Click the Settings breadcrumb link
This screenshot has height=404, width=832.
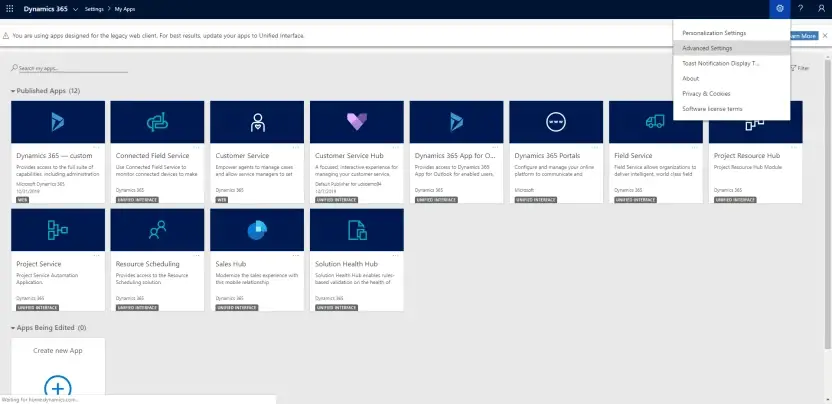coord(94,9)
